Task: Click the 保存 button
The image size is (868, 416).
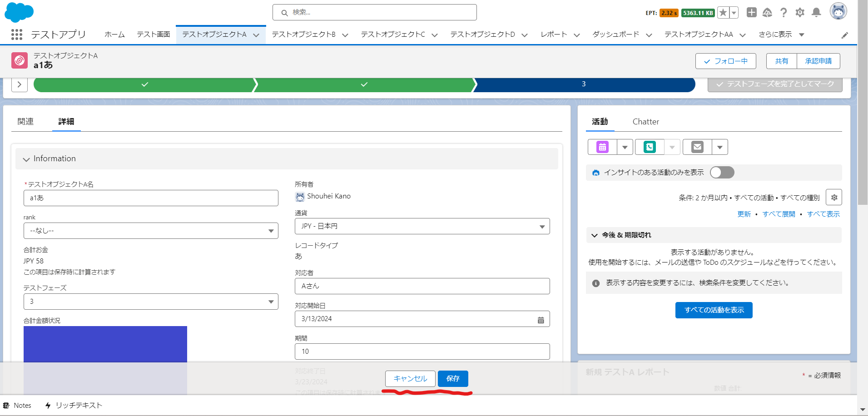Action: point(453,379)
